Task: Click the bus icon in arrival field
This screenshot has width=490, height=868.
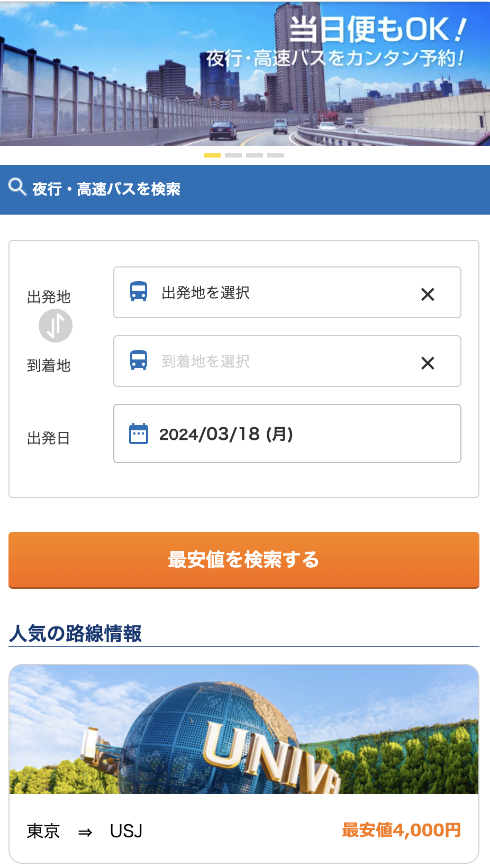Action: (x=139, y=361)
